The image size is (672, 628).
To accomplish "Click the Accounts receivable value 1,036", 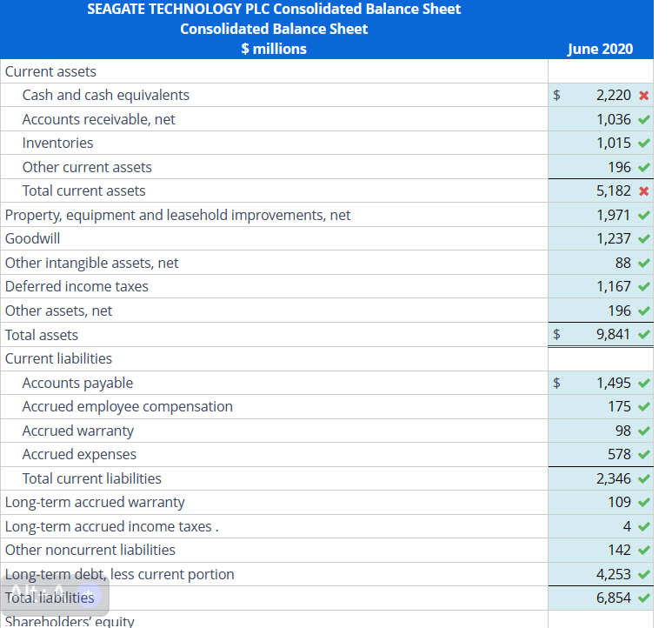I will (613, 119).
